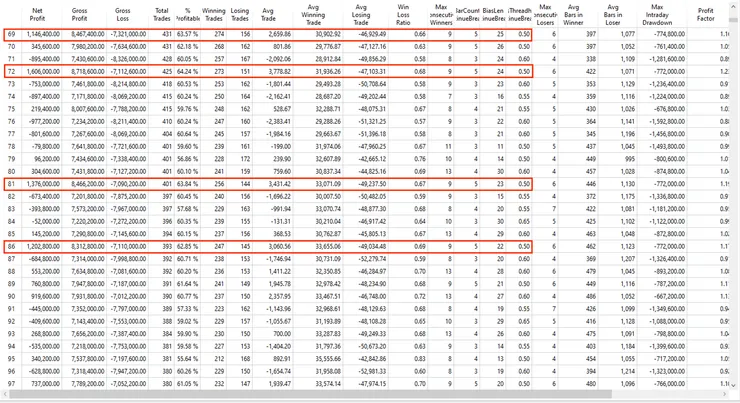Sort by the Gross Profit column header
The image size is (740, 403).
(79, 15)
